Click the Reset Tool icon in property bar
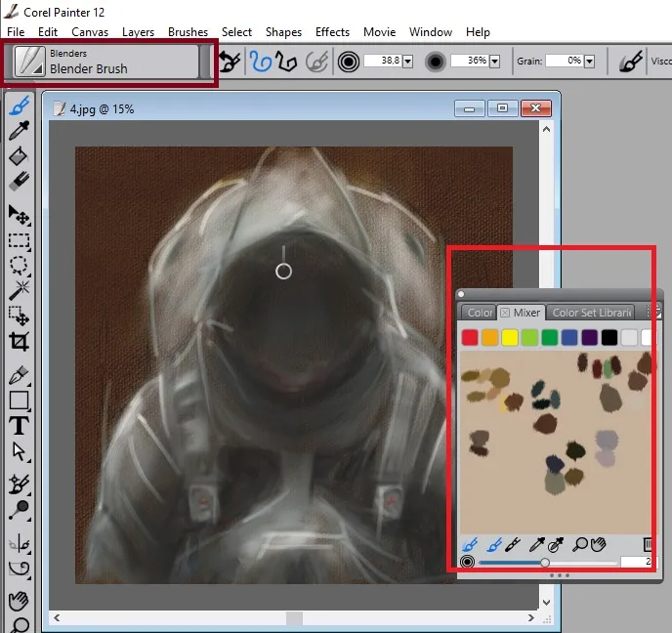The height and width of the screenshot is (633, 672). point(230,62)
